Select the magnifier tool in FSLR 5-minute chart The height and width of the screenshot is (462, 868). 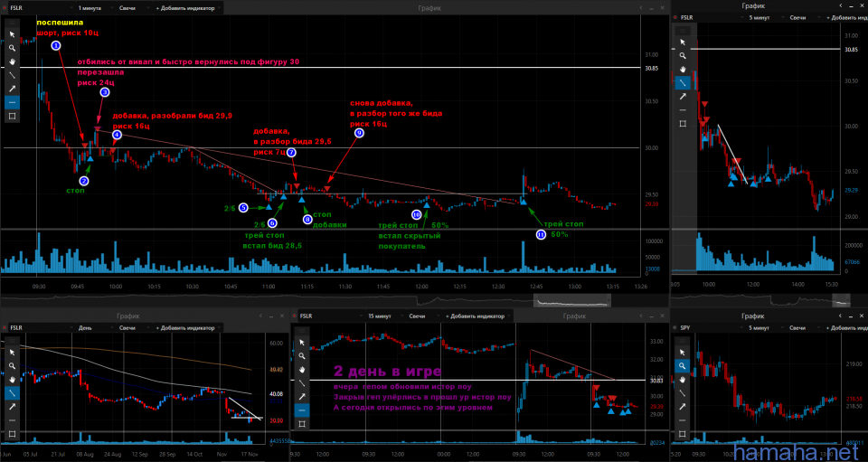(683, 56)
